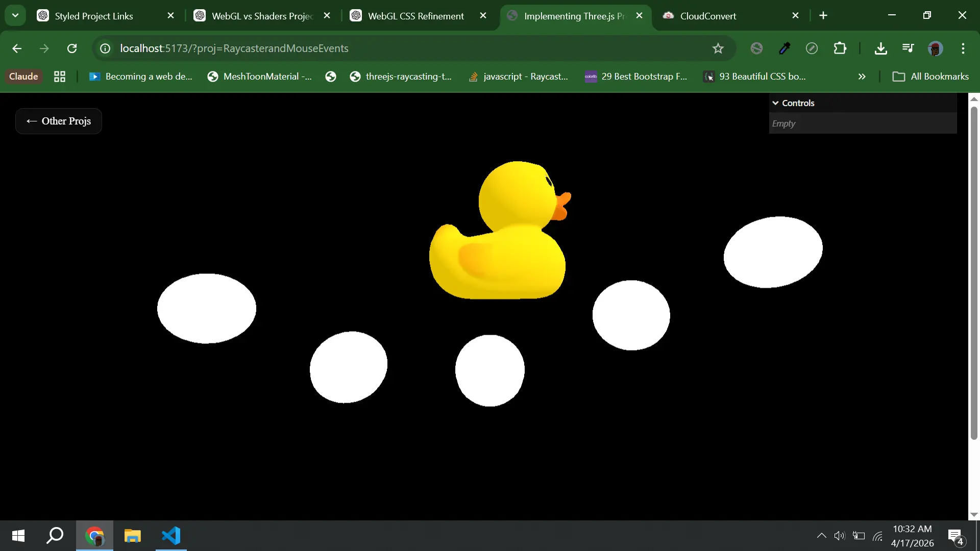Image resolution: width=980 pixels, height=551 pixels.
Task: Click the eyedropper color picker extension
Action: [785, 48]
